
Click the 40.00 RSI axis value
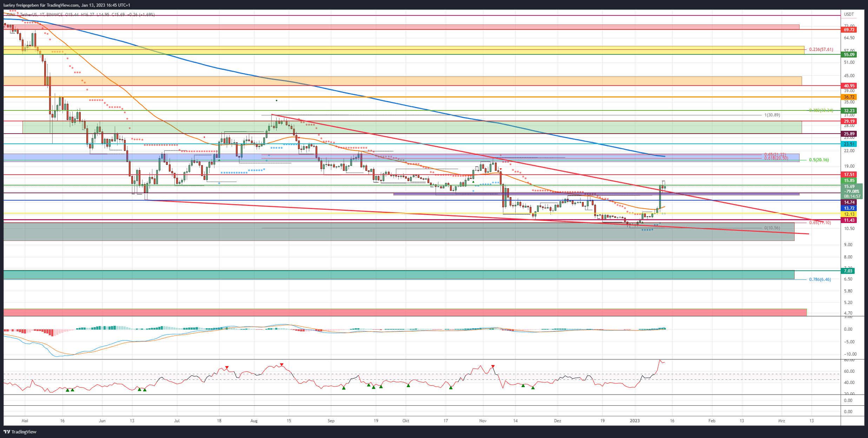click(849, 383)
